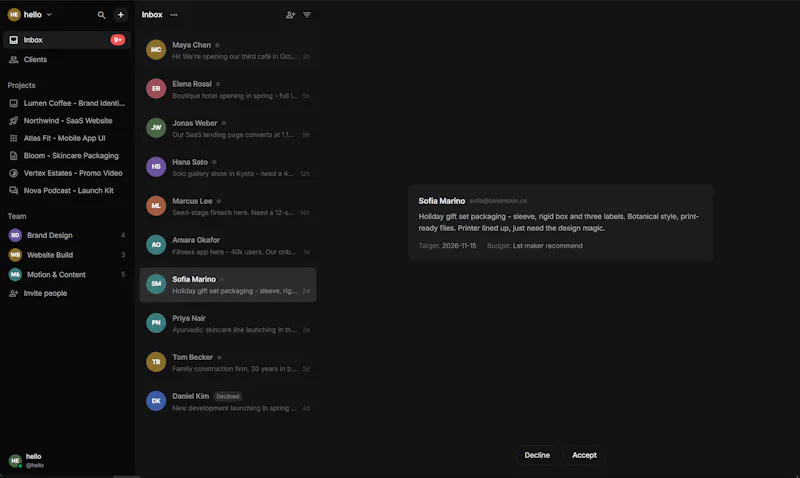Screen dimensions: 800x478
Task: Click the 9+ unread badge
Action: (x=118, y=40)
